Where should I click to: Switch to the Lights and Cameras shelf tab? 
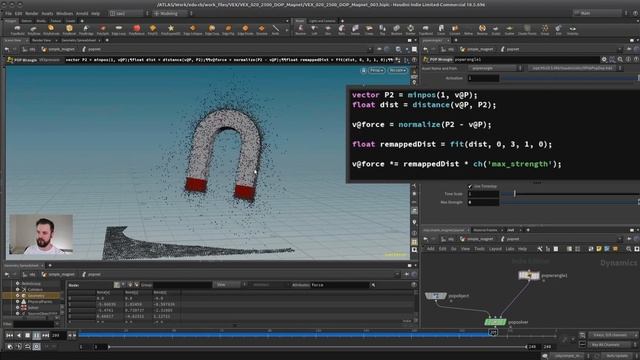pyautogui.click(x=322, y=21)
